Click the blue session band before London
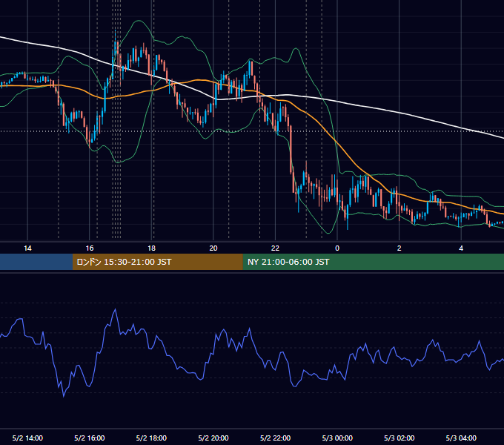 [36, 262]
